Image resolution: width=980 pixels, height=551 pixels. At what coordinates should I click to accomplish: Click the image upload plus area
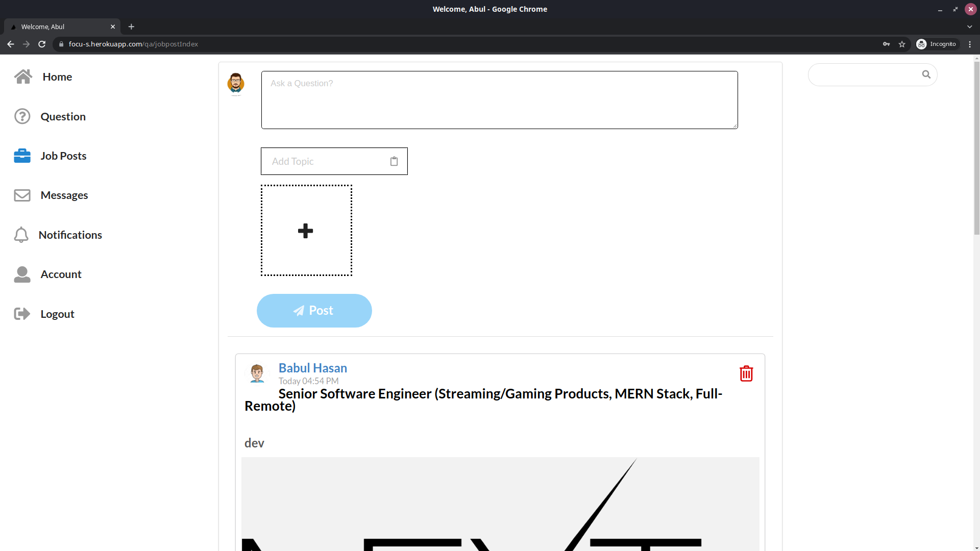(x=306, y=230)
